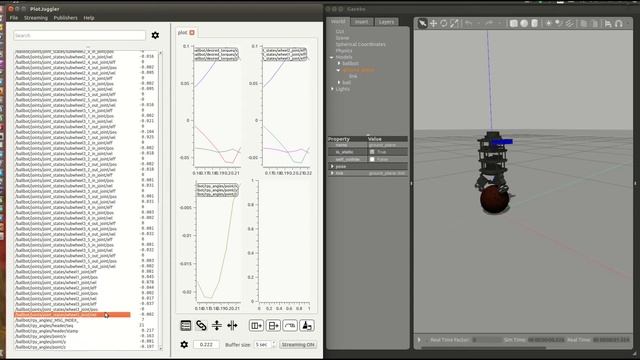Open the Help menu

(89, 18)
